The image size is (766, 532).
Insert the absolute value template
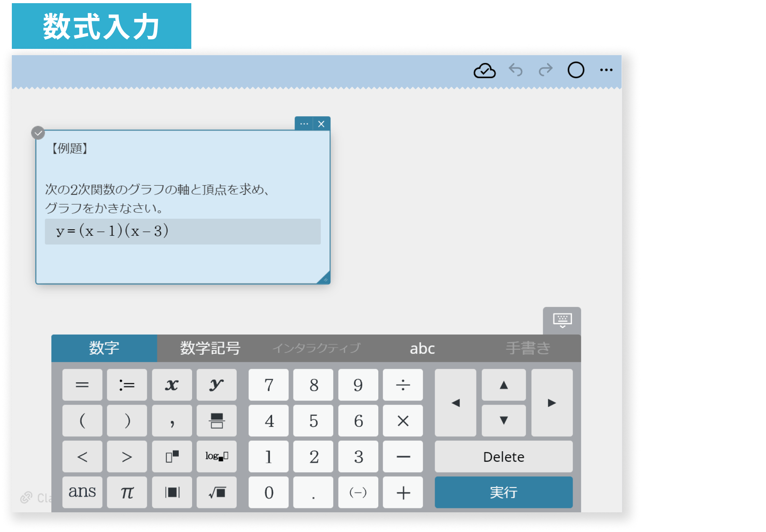172,492
